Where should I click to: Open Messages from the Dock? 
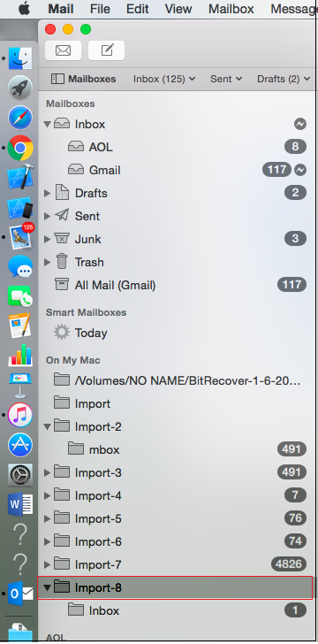tap(20, 266)
